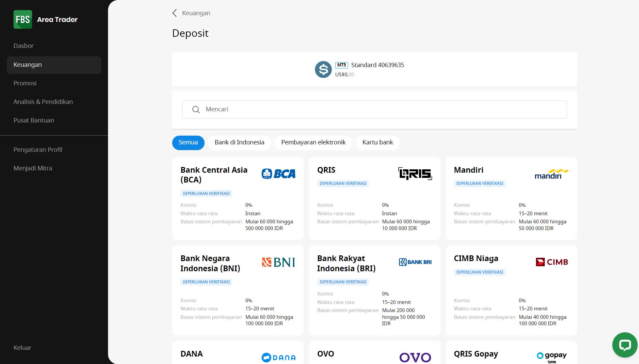Filter by Pembayaran elektronik
This screenshot has height=364, width=639.
point(313,143)
